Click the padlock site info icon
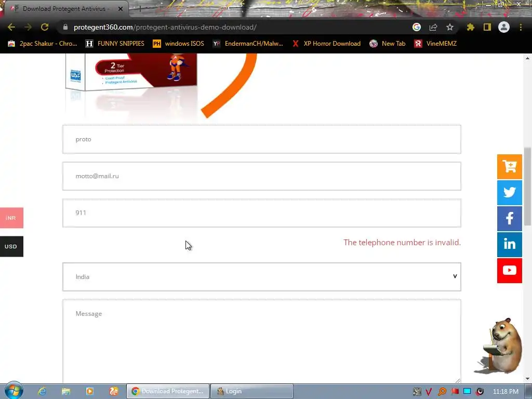Viewport: 532px width, 399px height. click(x=65, y=27)
